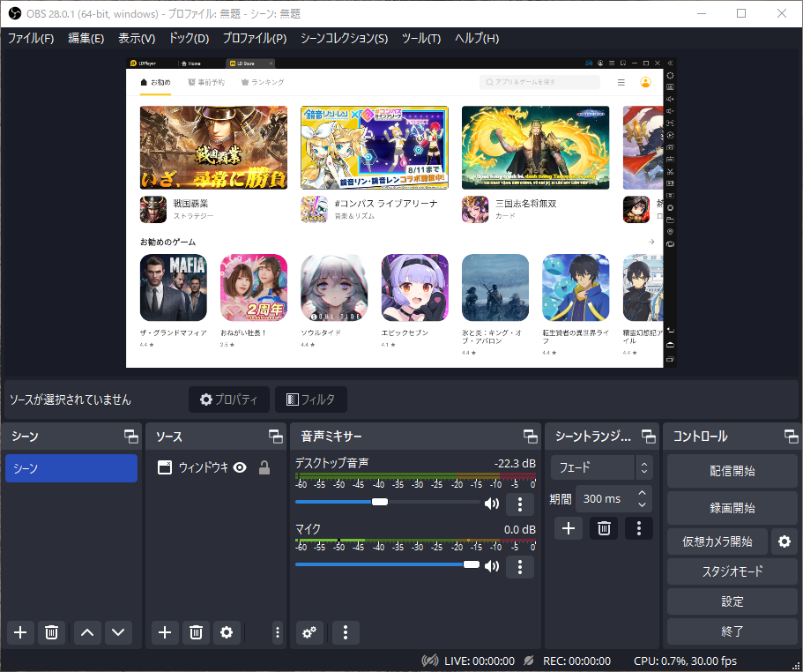This screenshot has height=672, width=803.
Task: Add a new transition with plus icon
Action: [569, 528]
